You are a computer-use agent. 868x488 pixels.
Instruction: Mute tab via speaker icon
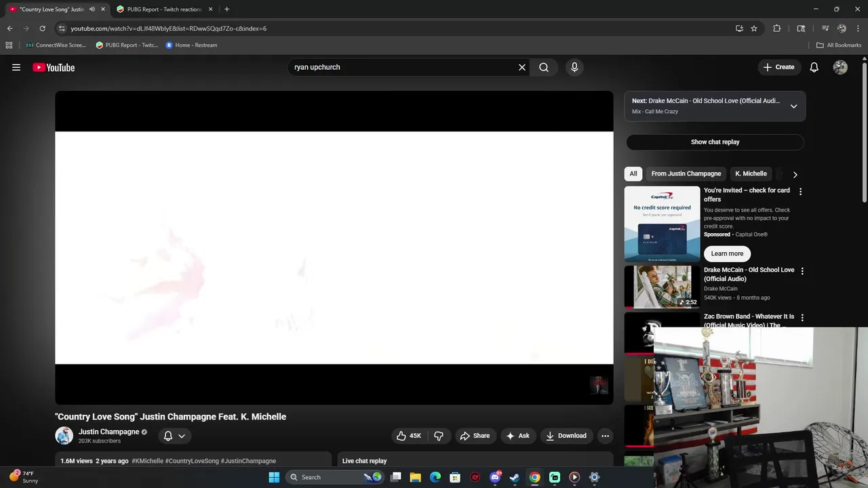pos(92,9)
